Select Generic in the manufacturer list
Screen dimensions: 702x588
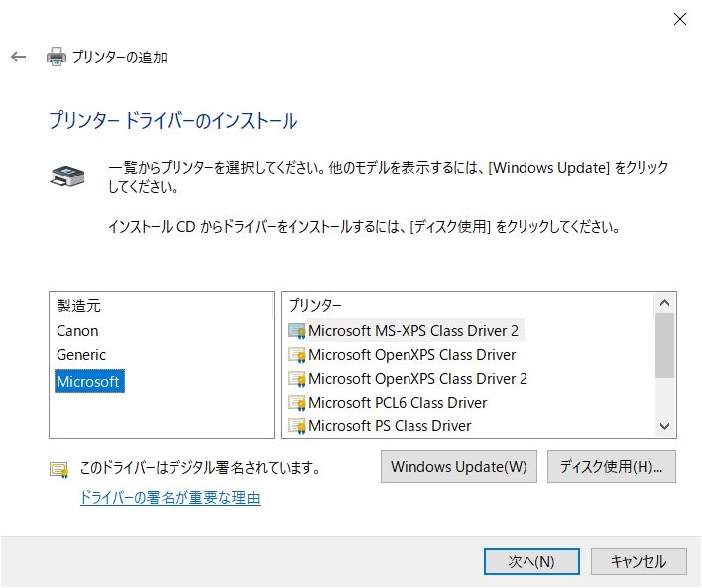coord(81,355)
